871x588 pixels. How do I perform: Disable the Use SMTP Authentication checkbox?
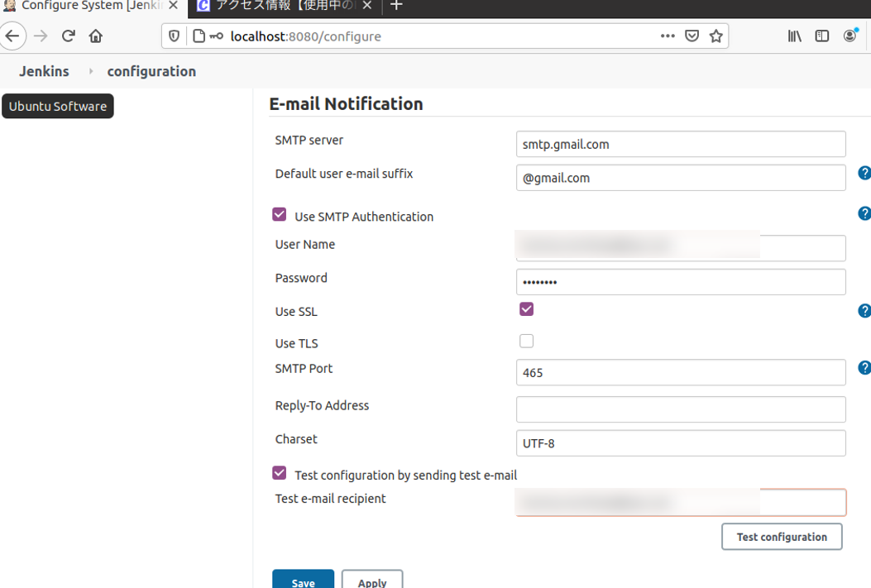click(280, 215)
